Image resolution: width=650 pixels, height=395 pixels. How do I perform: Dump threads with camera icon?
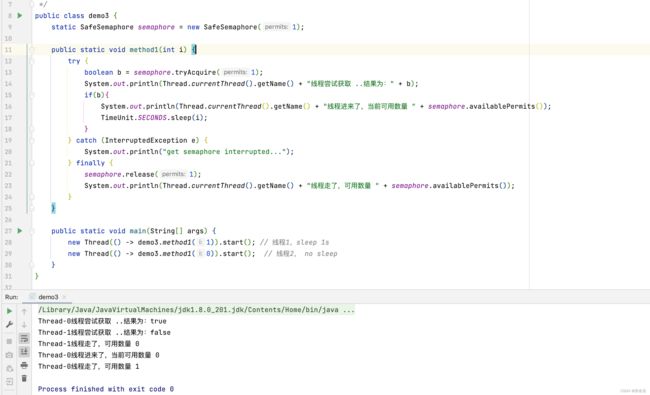pyautogui.click(x=9, y=355)
